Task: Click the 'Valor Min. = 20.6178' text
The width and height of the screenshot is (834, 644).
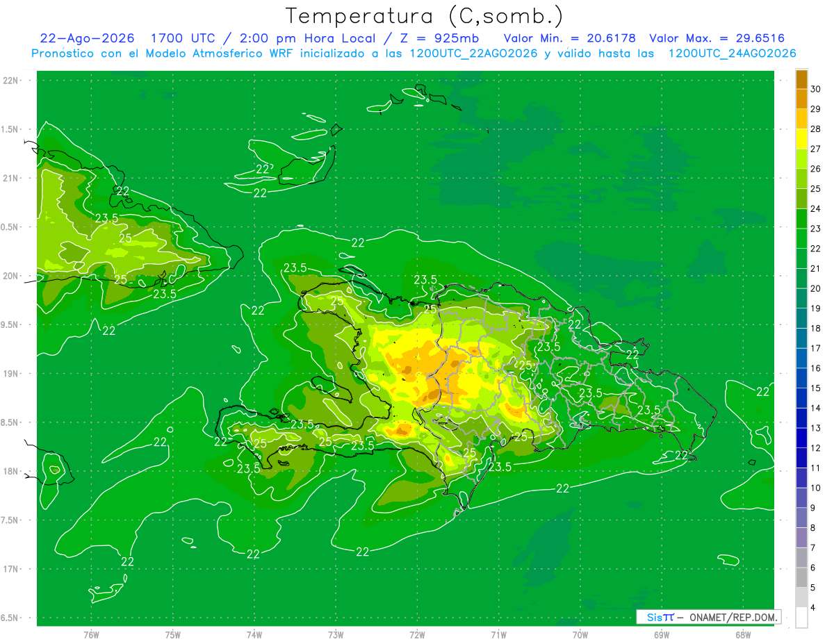Action: pos(569,38)
